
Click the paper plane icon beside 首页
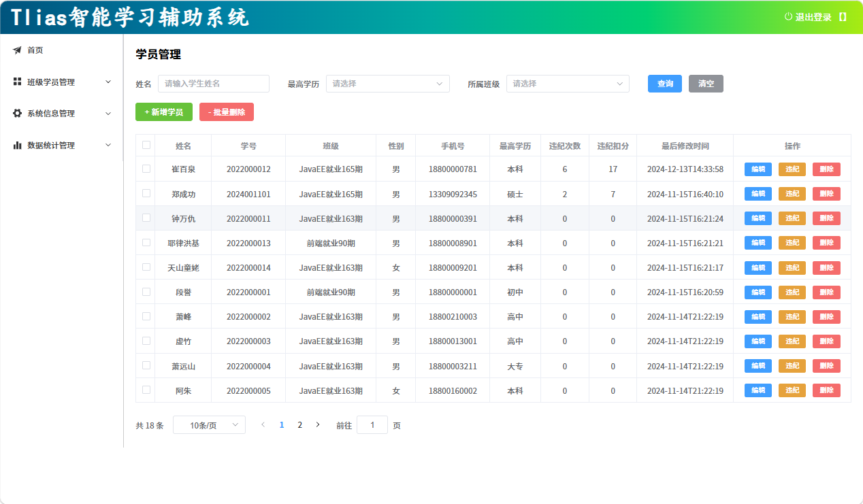[x=17, y=50]
